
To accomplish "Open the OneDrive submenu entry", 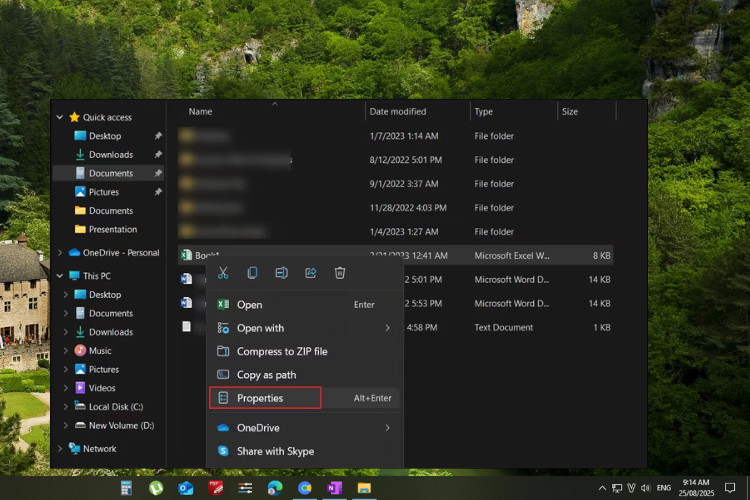I will (304, 428).
